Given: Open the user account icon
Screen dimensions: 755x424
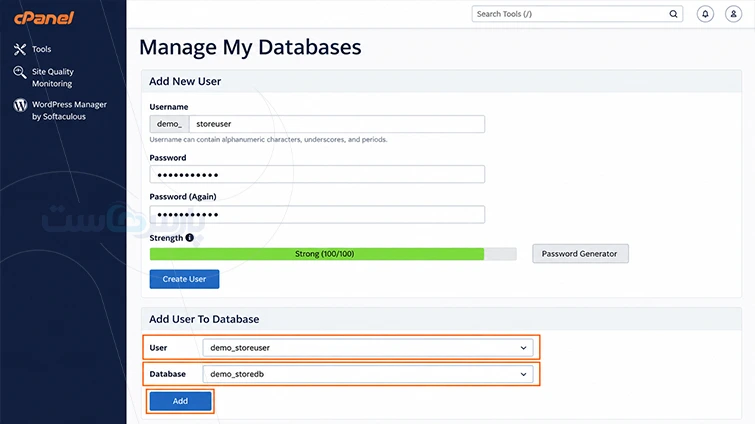Looking at the screenshot, I should click(733, 14).
